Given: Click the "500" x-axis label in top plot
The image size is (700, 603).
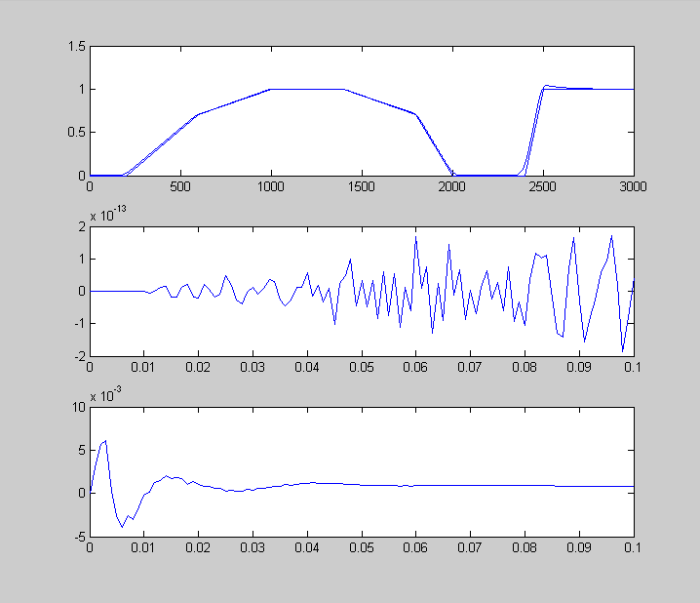Looking at the screenshot, I should 180,183.
